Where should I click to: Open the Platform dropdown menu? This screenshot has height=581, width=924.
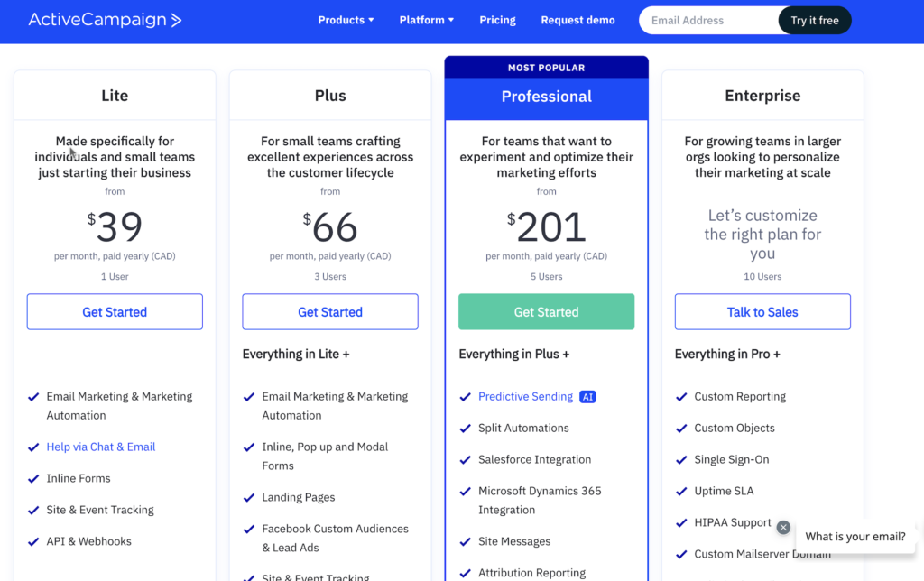[x=427, y=20]
